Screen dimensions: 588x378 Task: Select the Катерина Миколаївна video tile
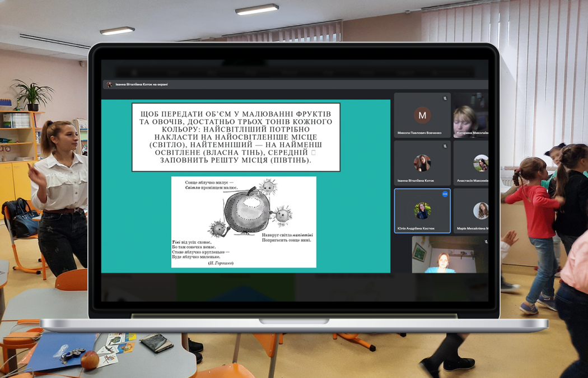[470, 115]
